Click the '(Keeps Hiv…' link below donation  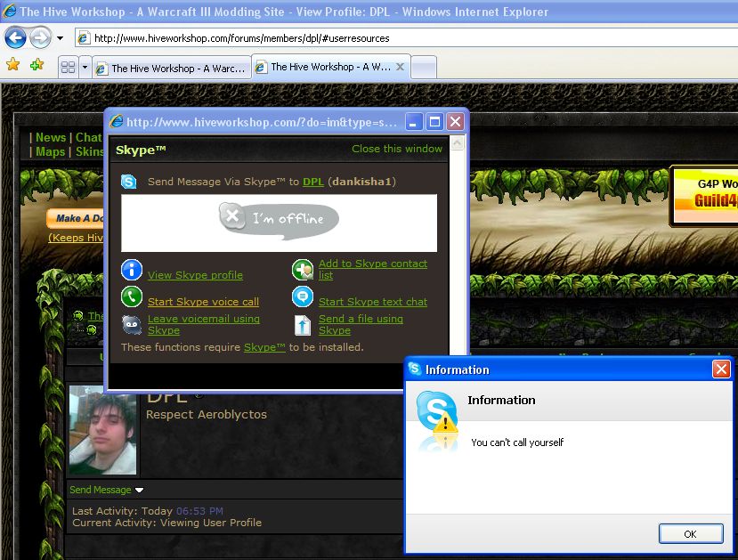tap(76, 238)
